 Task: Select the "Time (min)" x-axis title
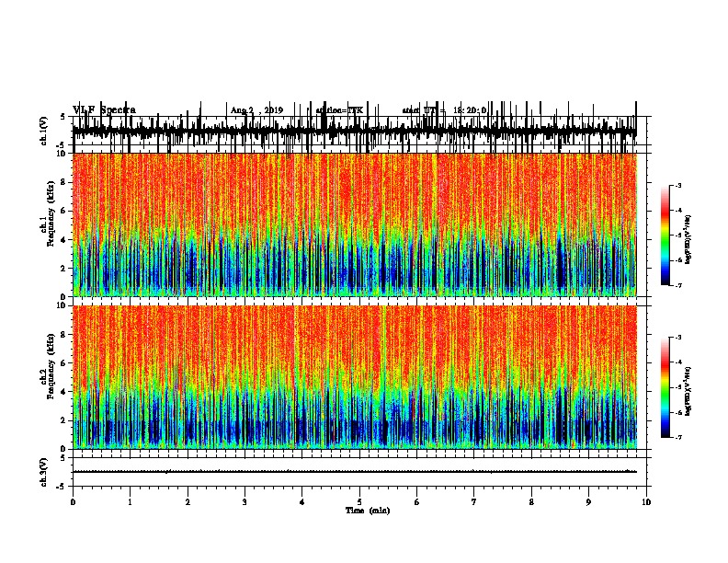(368, 511)
